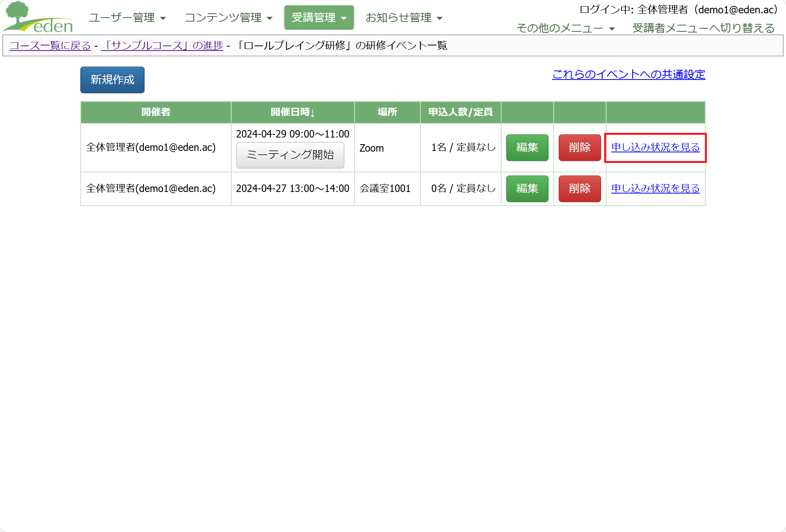Select the 2024-04-27 13:00～14:00 date text

293,189
